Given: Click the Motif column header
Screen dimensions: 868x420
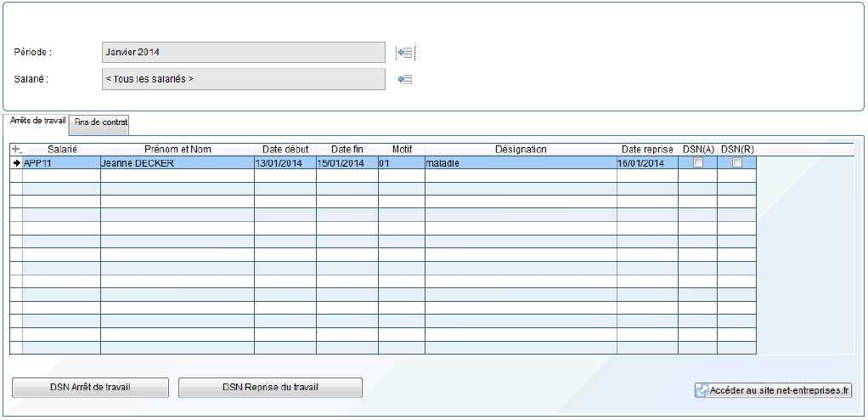Looking at the screenshot, I should [x=402, y=150].
